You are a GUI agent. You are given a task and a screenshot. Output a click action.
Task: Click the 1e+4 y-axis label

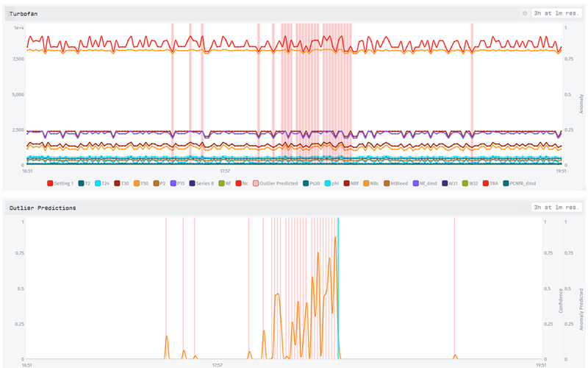tap(19, 28)
